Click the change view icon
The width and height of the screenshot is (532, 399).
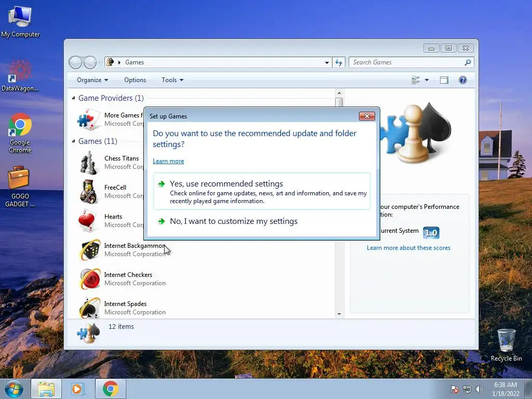pos(416,80)
